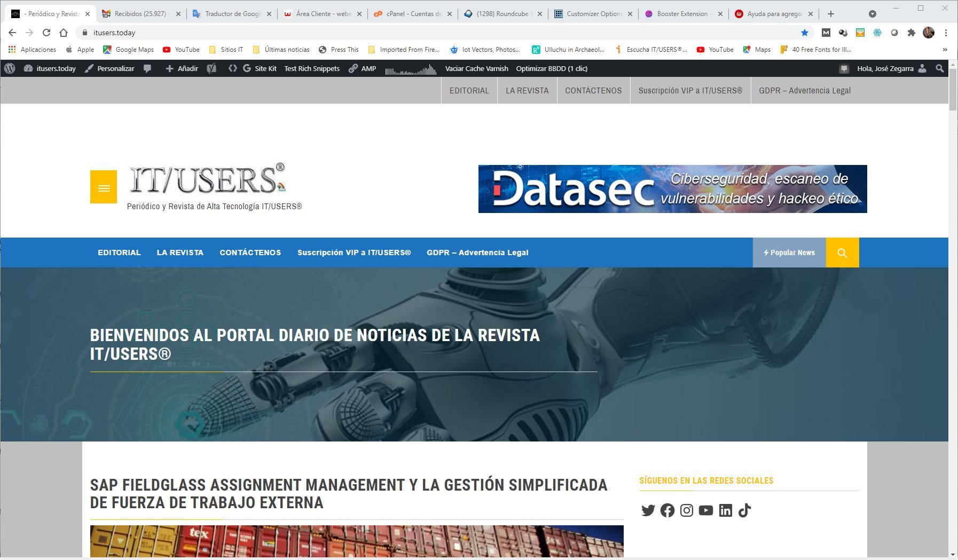Open the Últimas noticias bookmark folder
Screen dimensions: 958x560
[x=281, y=50]
